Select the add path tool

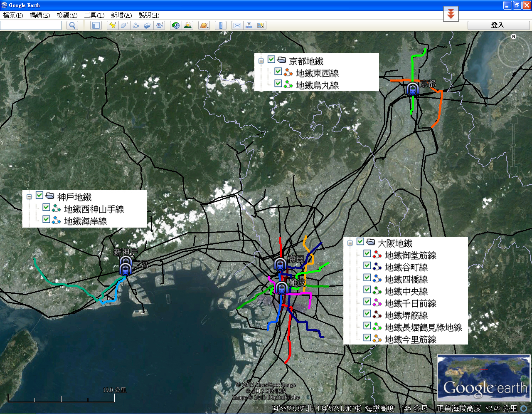(136, 25)
